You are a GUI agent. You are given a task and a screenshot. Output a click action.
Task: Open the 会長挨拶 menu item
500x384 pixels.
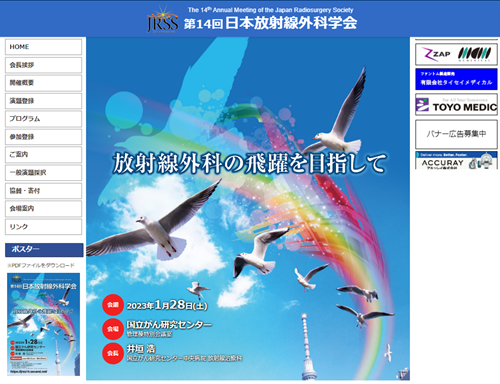pyautogui.click(x=43, y=65)
